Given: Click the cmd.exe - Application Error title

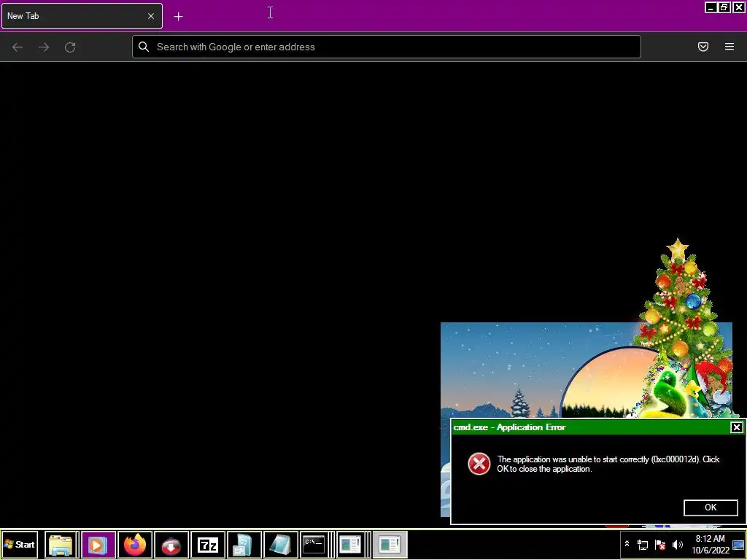Looking at the screenshot, I should click(x=510, y=427).
